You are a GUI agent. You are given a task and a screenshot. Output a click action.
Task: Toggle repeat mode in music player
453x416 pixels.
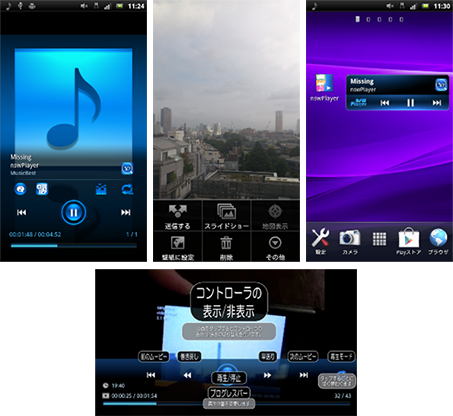pyautogui.click(x=127, y=189)
